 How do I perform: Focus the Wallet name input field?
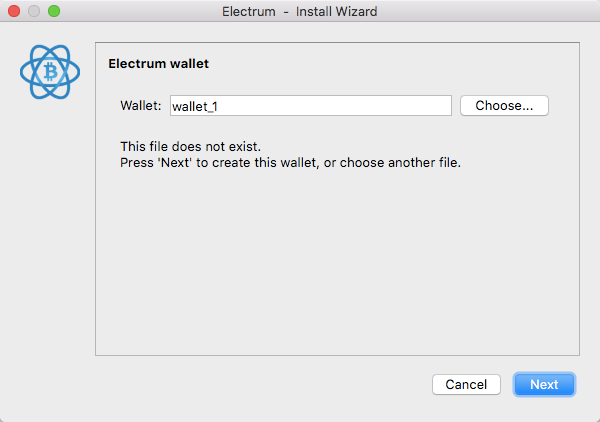pos(310,105)
